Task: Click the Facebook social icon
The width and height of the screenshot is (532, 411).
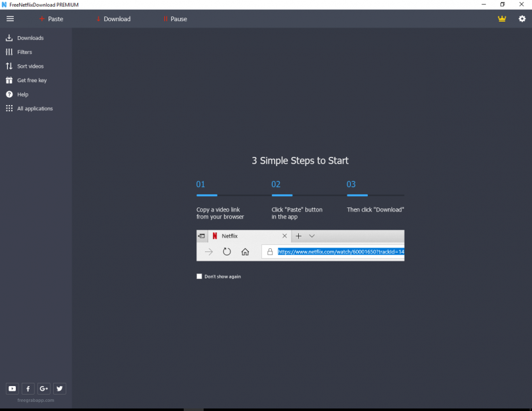Action: pos(28,389)
